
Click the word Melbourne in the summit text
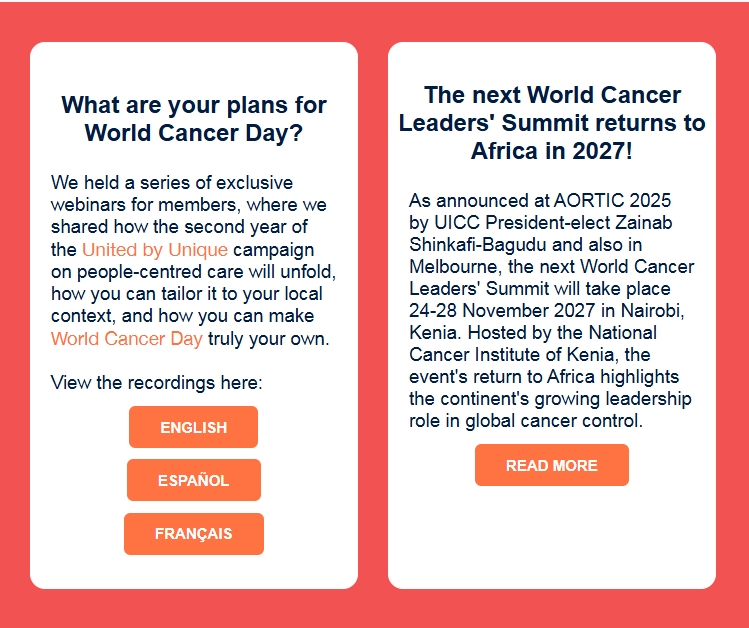[455, 266]
